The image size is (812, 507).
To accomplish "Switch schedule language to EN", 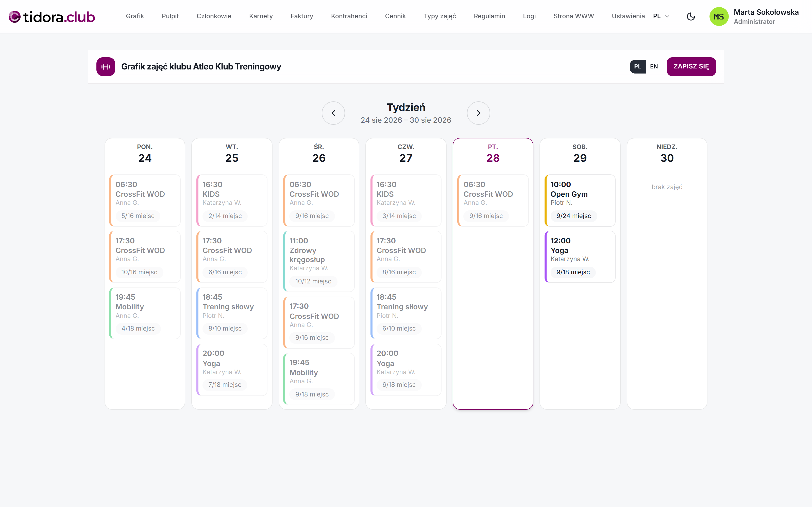I will (654, 66).
